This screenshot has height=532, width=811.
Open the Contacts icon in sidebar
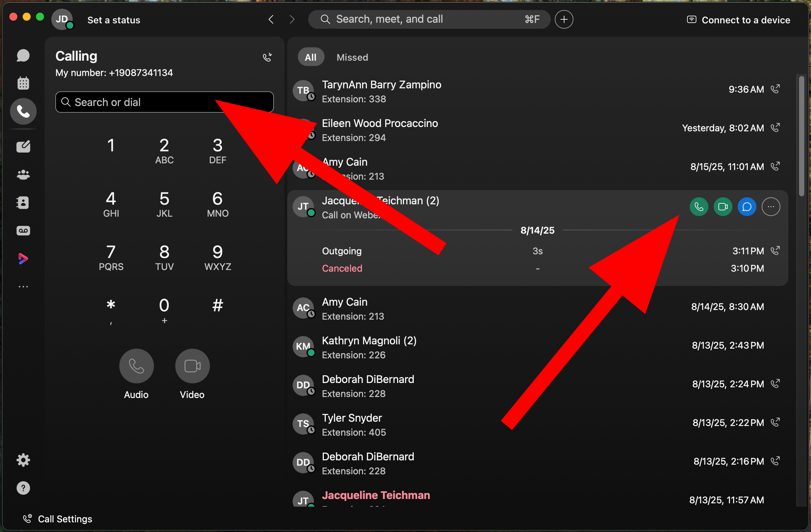click(23, 203)
